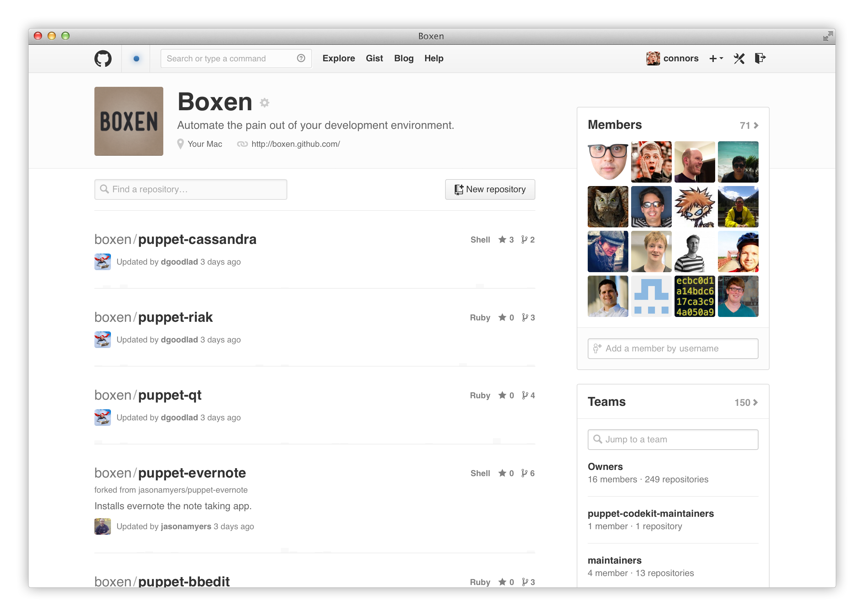Open the Blog menu item
This screenshot has width=864, height=616.
[x=403, y=58]
